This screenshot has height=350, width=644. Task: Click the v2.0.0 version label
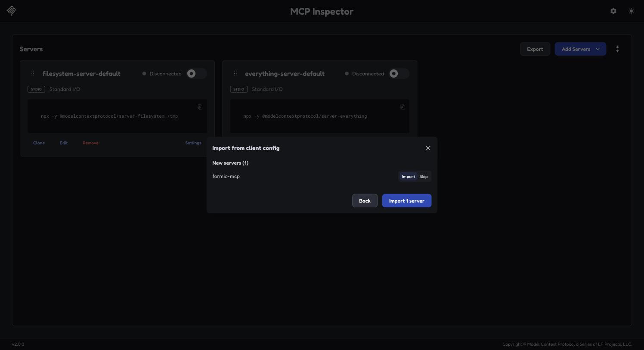click(x=18, y=344)
